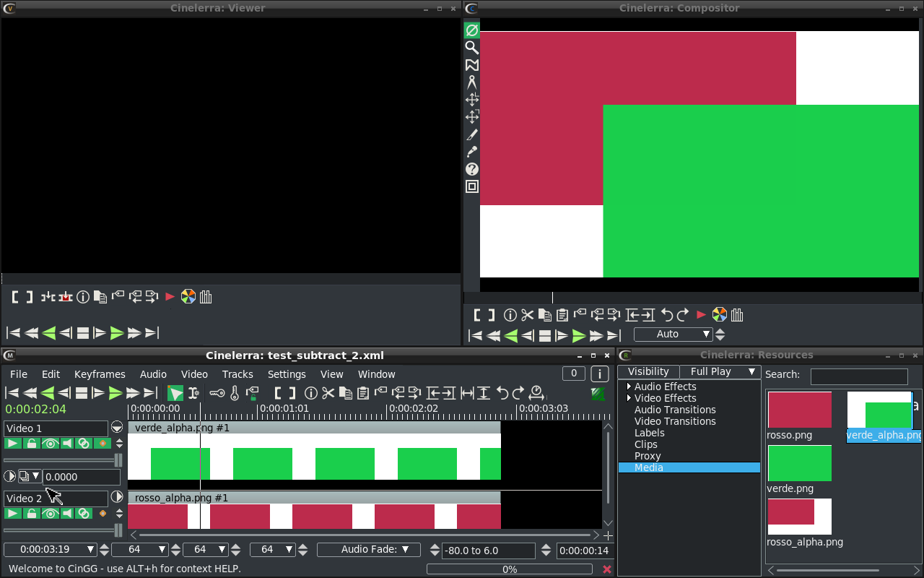924x578 pixels.
Task: Toggle the mute speaker icon on Video 1
Action: point(67,444)
